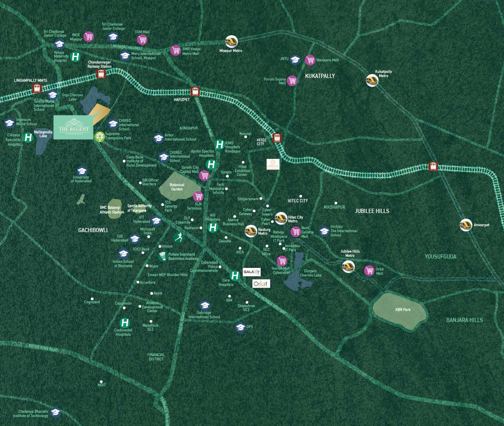Viewport: 504px width, 426px height.
Task: Select the Botanical Garden area
Action: (x=179, y=187)
